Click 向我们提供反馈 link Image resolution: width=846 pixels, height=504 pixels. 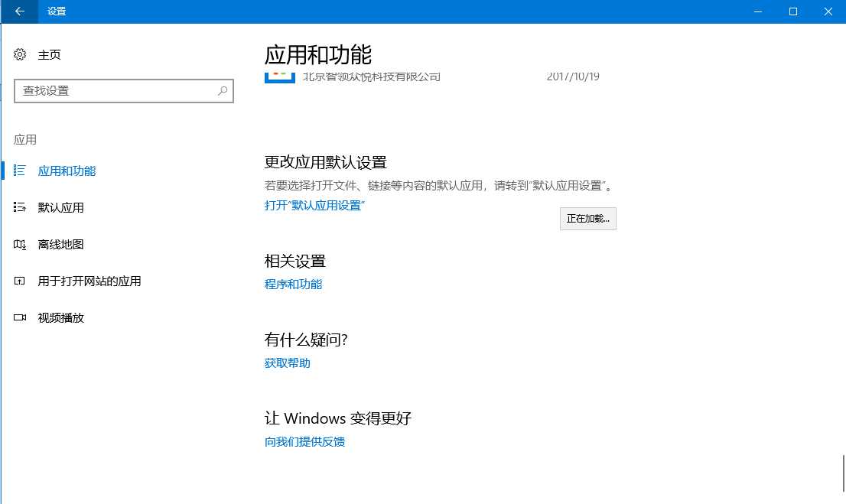click(304, 441)
